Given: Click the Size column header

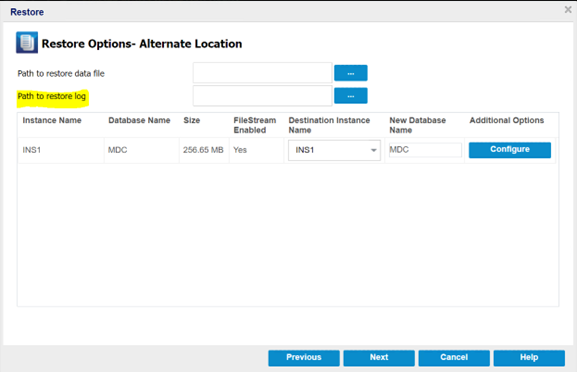Looking at the screenshot, I should pyautogui.click(x=192, y=120).
